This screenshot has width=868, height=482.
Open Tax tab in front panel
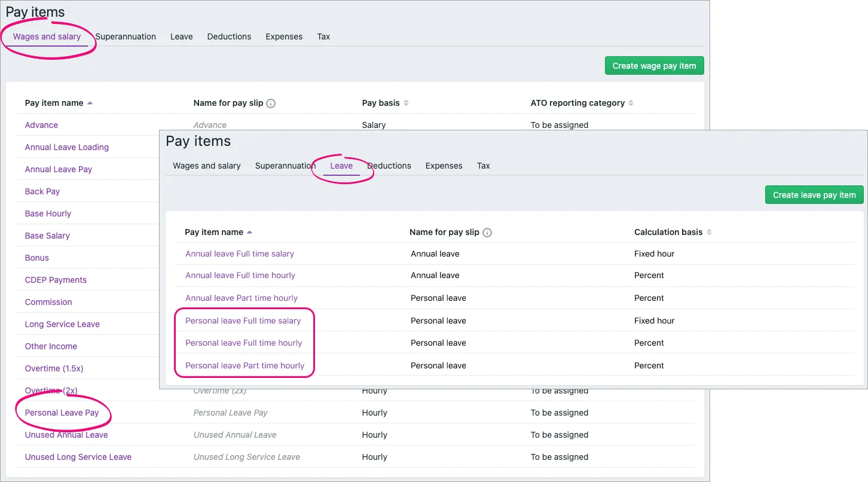pos(484,166)
